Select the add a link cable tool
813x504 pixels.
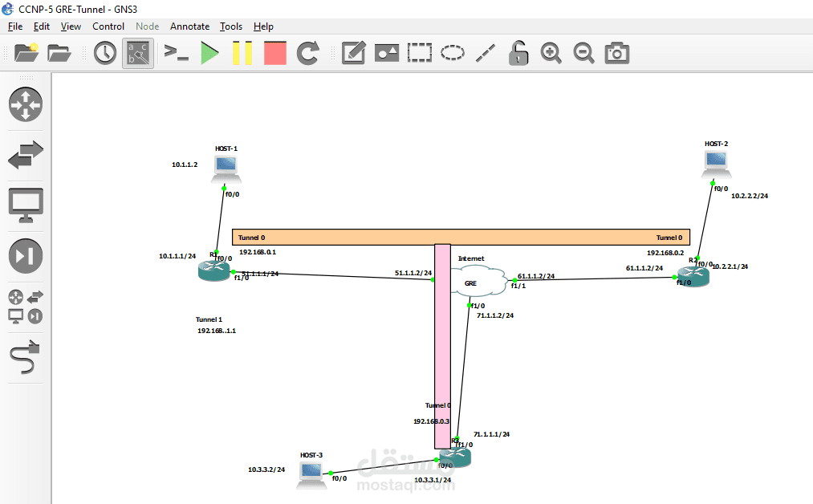(x=25, y=357)
